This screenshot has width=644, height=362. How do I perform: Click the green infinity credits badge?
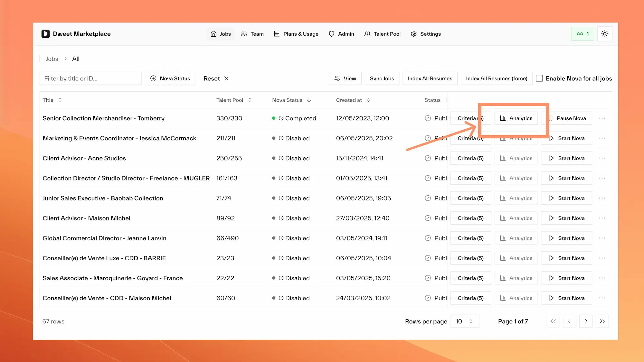(582, 33)
